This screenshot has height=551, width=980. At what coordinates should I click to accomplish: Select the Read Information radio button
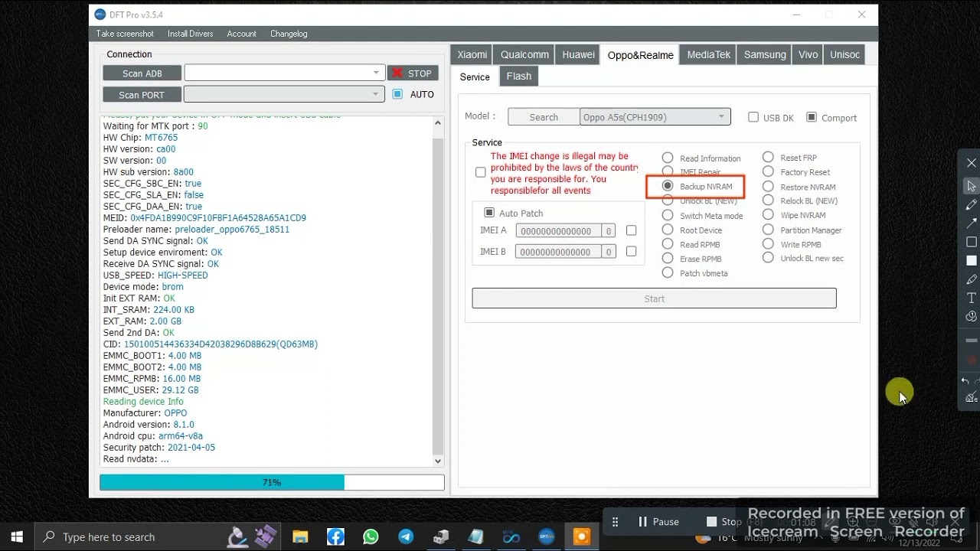point(668,158)
